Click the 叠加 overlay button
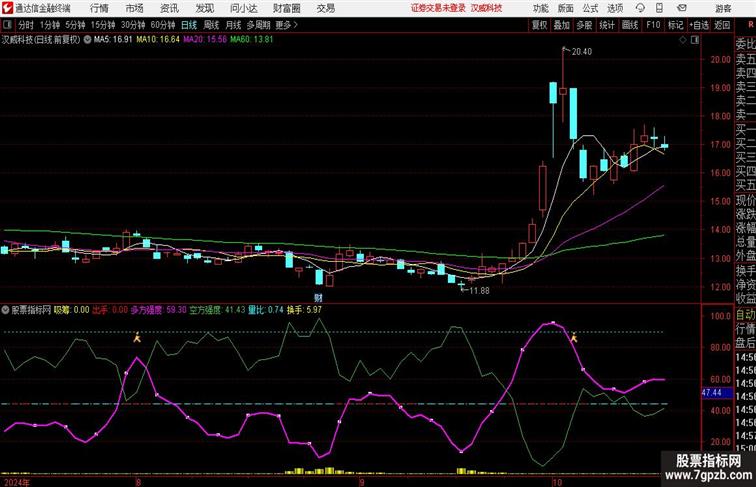 click(x=562, y=25)
